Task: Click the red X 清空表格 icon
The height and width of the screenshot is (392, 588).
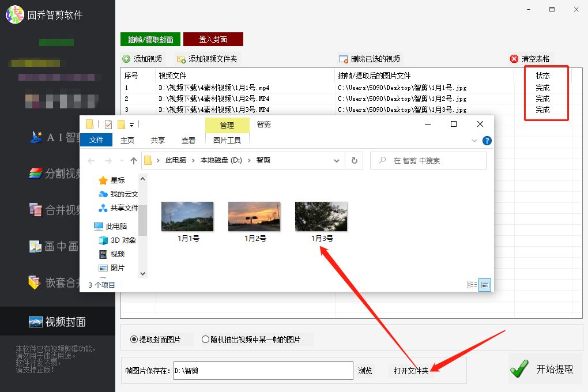Action: 514,59
